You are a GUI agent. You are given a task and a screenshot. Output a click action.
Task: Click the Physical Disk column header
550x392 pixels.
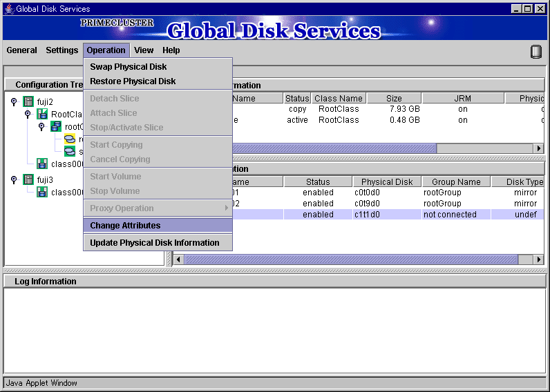pos(387,182)
